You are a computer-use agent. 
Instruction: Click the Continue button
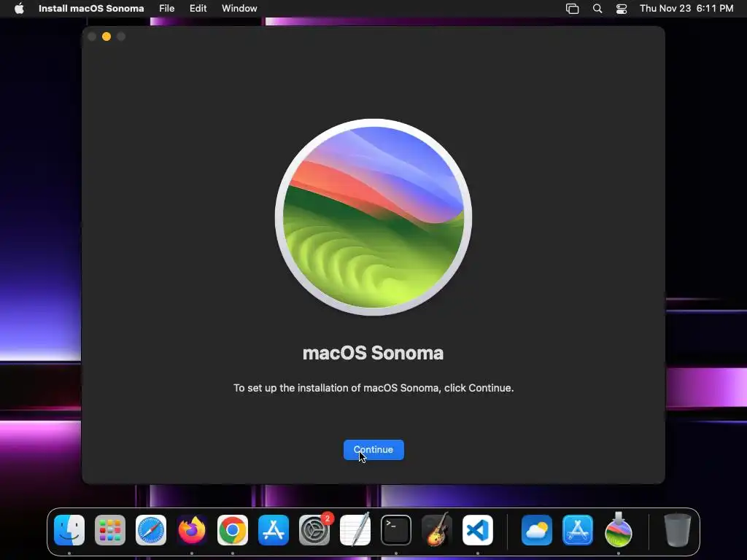point(373,449)
